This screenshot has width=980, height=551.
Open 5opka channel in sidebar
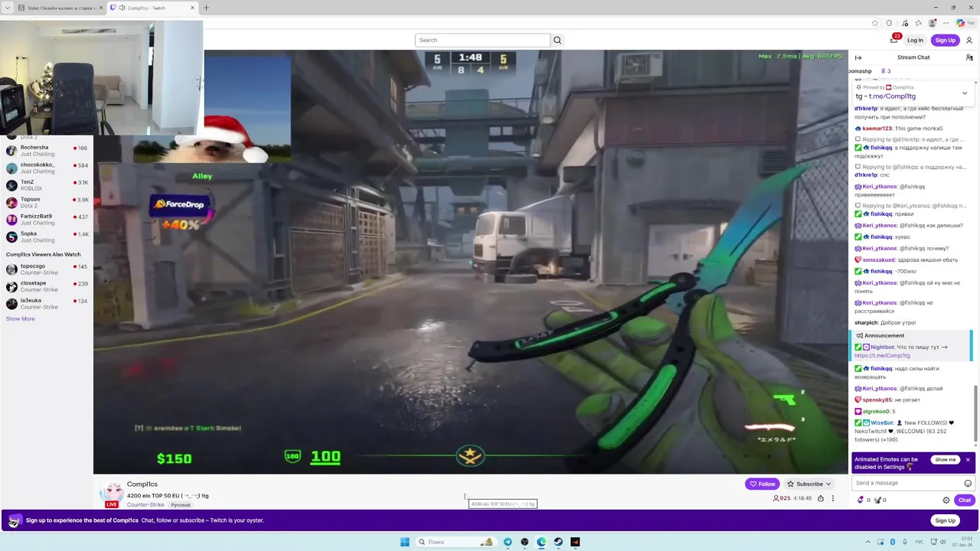tap(47, 236)
